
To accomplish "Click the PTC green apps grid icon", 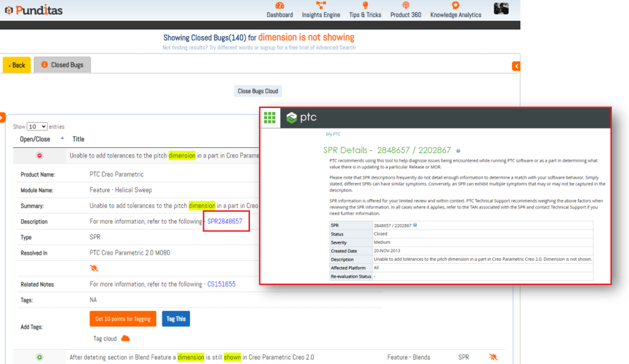I will click(x=270, y=118).
